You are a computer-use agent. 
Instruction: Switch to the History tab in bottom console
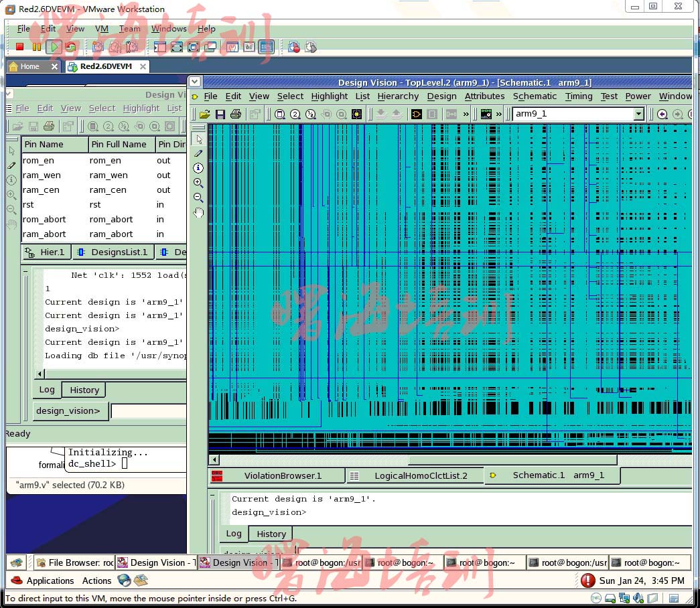click(271, 534)
